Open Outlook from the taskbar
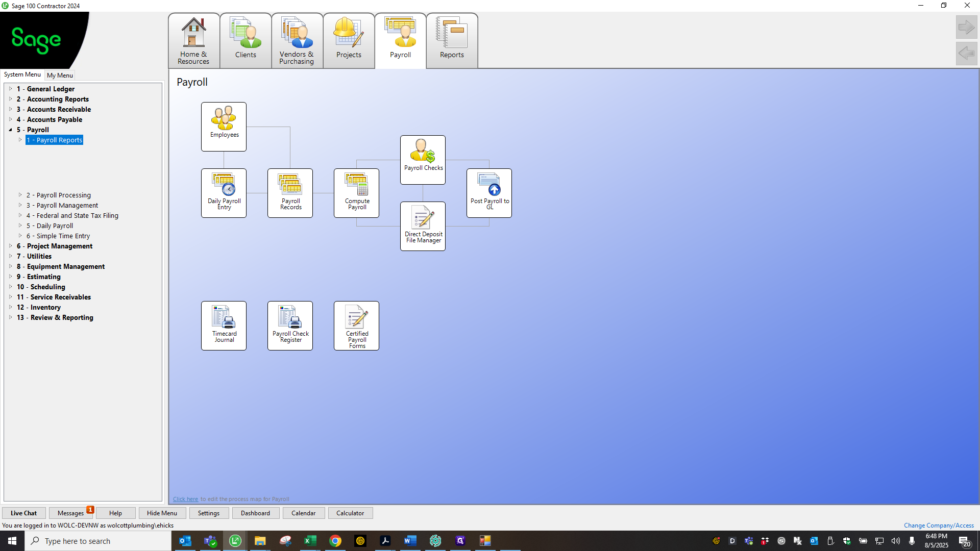Screen dimensions: 980x551 coord(185,541)
